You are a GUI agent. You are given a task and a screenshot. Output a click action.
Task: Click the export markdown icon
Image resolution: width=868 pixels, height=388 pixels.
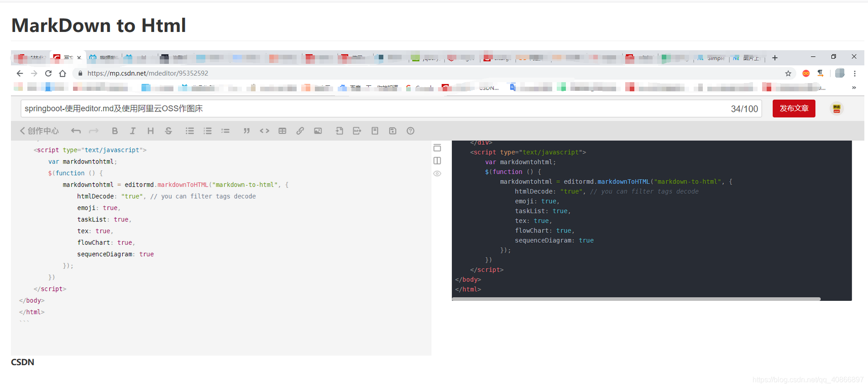tap(357, 131)
